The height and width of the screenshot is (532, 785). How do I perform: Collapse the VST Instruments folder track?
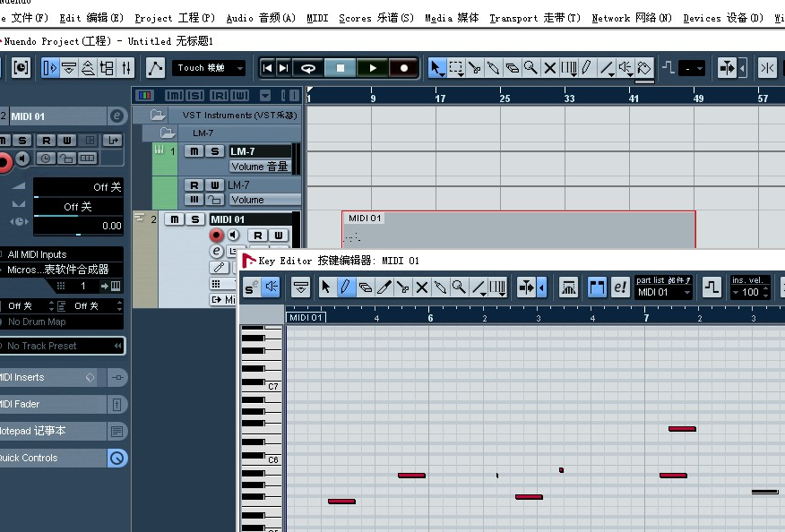(157, 116)
